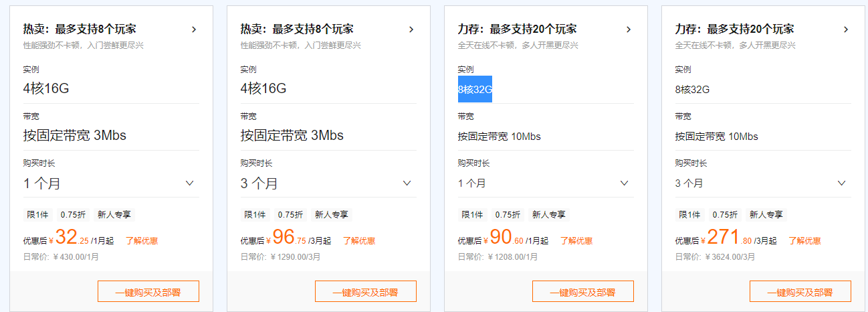This screenshot has width=868, height=312.
Task: Click 一键购买及部署 for the ¥32.25 plan
Action: pyautogui.click(x=148, y=292)
